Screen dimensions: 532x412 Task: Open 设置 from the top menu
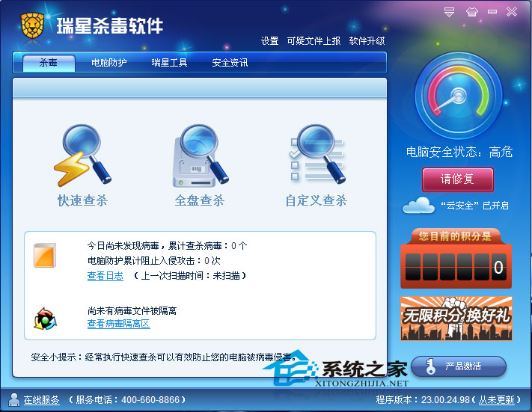(x=269, y=41)
